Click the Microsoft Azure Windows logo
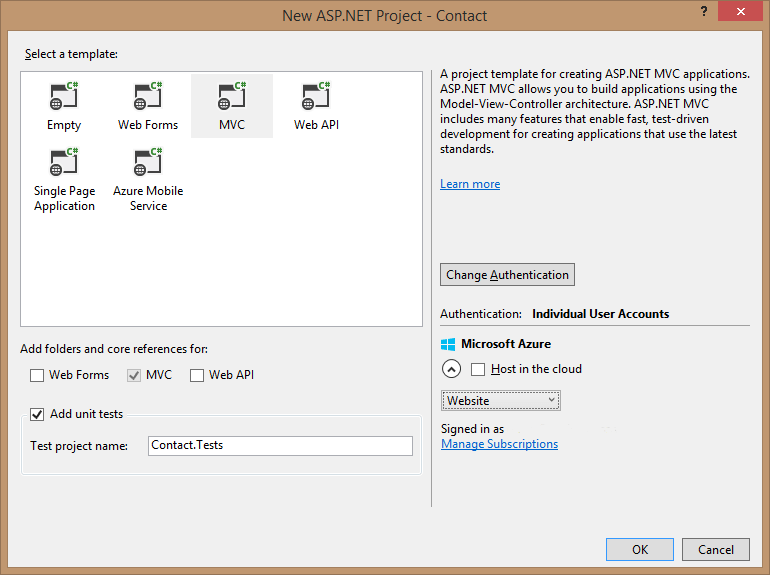The width and height of the screenshot is (770, 575). tap(448, 344)
